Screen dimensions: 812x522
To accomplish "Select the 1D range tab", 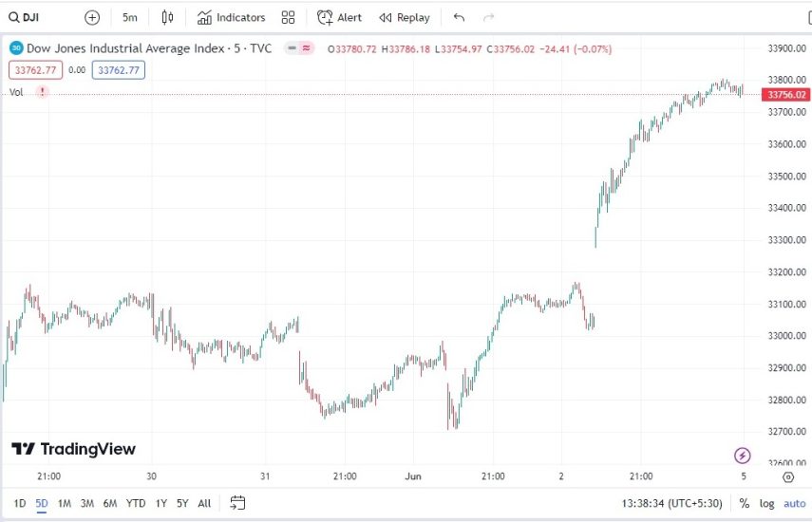I will 19,503.
